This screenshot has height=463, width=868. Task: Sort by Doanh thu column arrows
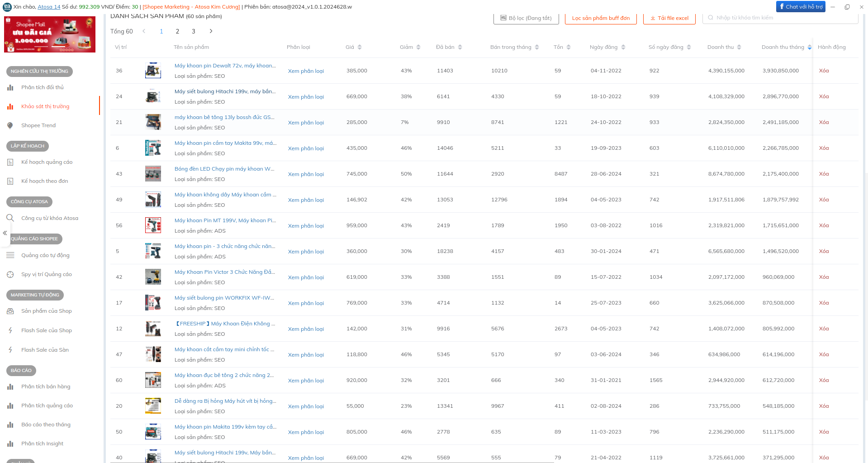click(739, 47)
